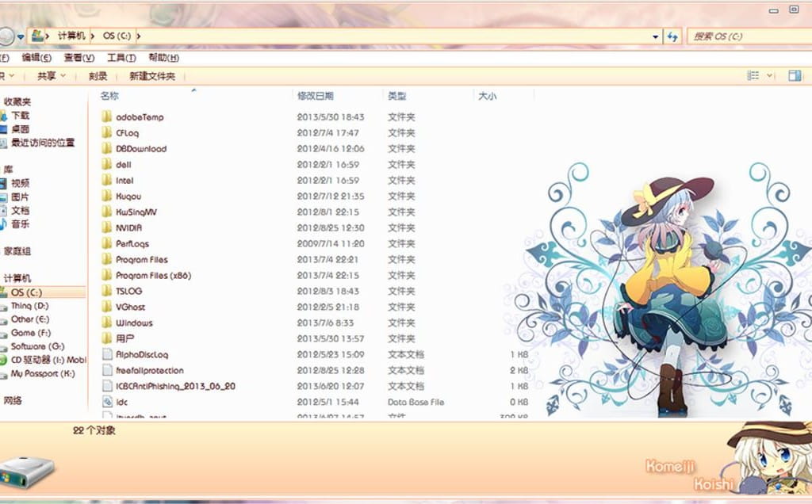812x504 pixels.
Task: Open the NVIDIA folder
Action: (127, 227)
